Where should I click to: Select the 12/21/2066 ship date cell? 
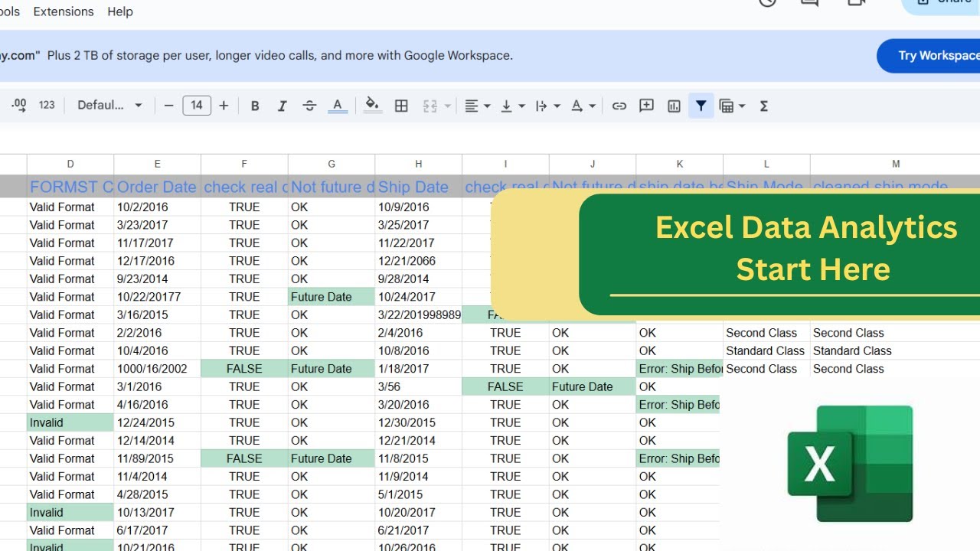419,261
